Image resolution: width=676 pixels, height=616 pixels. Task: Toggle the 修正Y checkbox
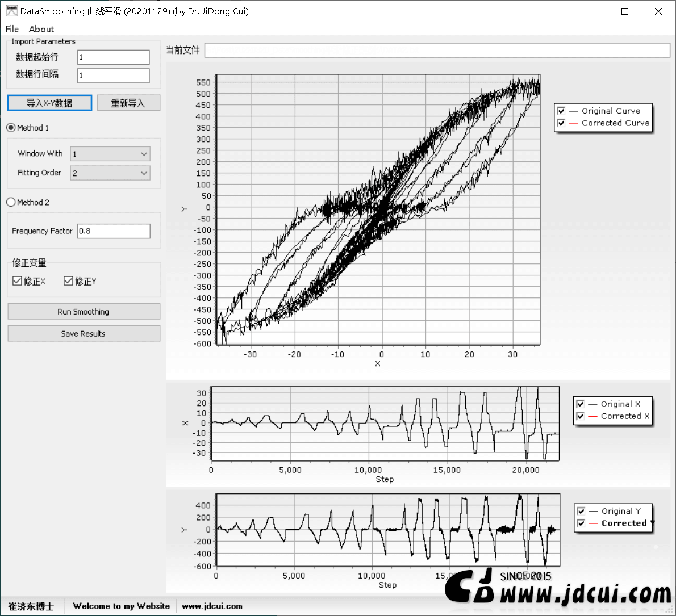pos(68,281)
